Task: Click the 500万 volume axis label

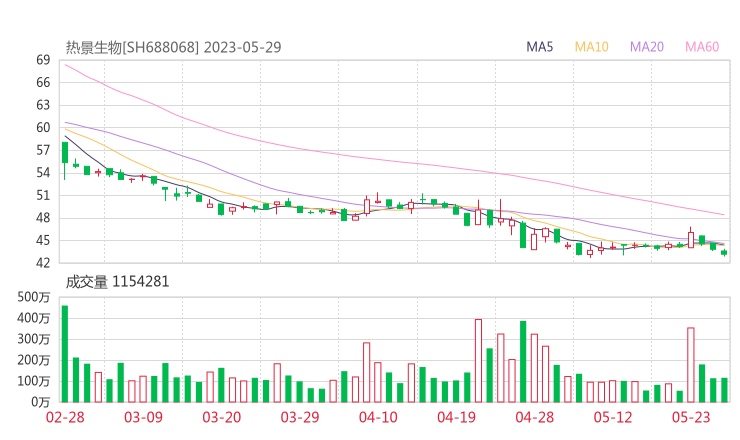Action: click(x=34, y=297)
